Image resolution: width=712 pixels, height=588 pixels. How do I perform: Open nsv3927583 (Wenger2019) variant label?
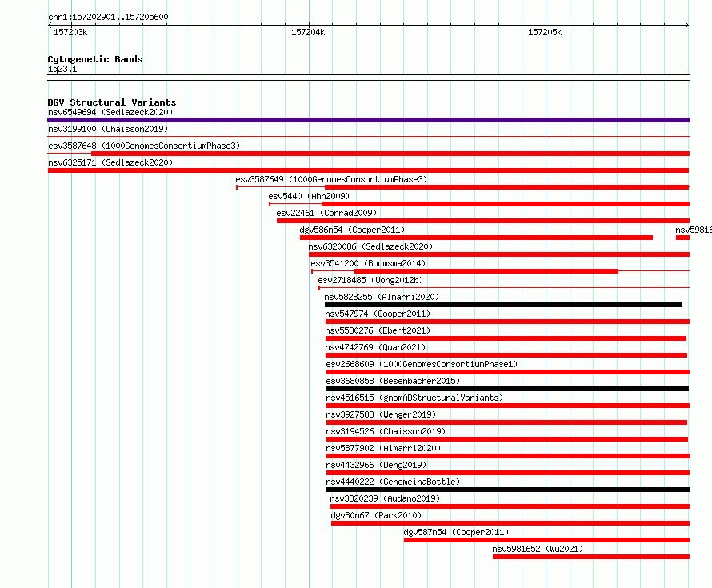click(381, 414)
